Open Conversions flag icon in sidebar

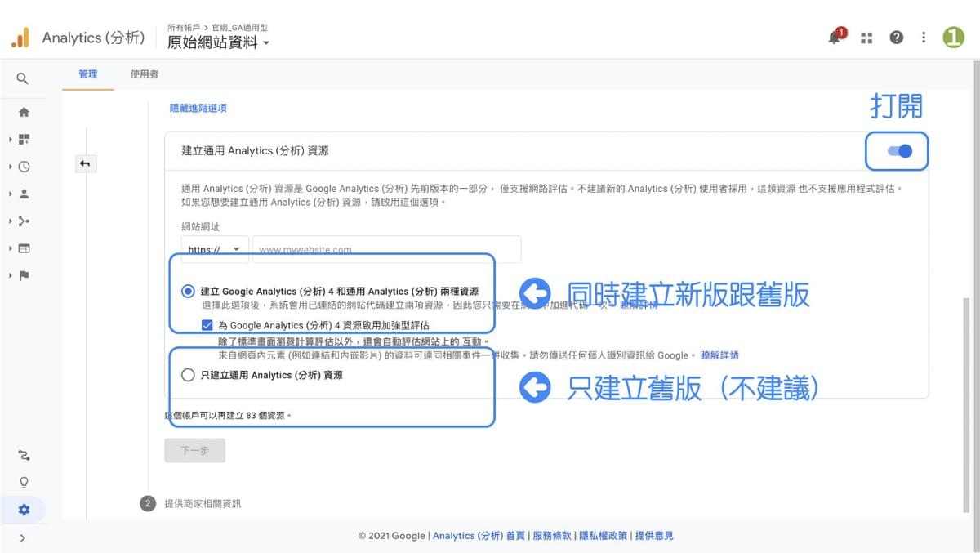pyautogui.click(x=24, y=275)
